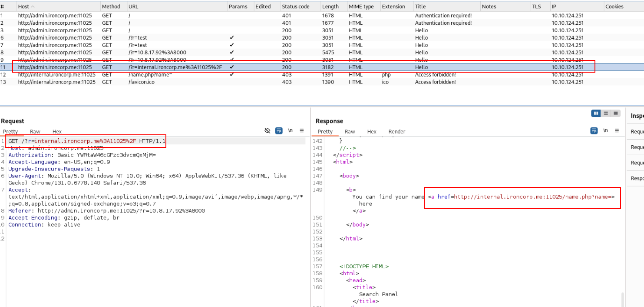Switch to the Raw tab in Response pane

(350, 131)
